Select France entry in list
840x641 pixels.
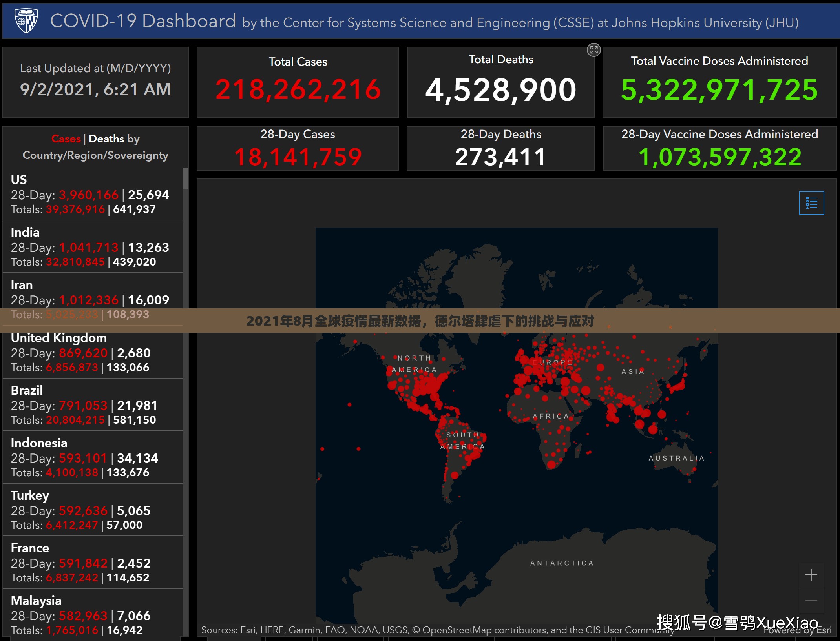click(30, 548)
